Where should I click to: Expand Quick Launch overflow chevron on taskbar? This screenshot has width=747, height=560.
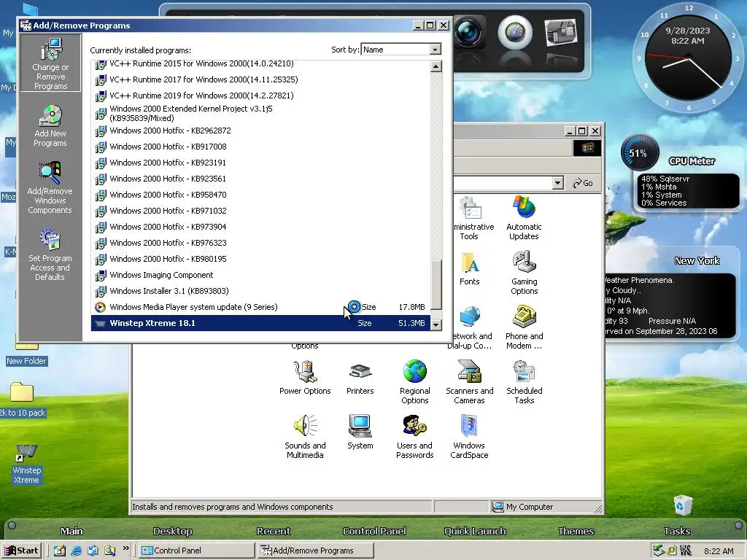coord(125,548)
